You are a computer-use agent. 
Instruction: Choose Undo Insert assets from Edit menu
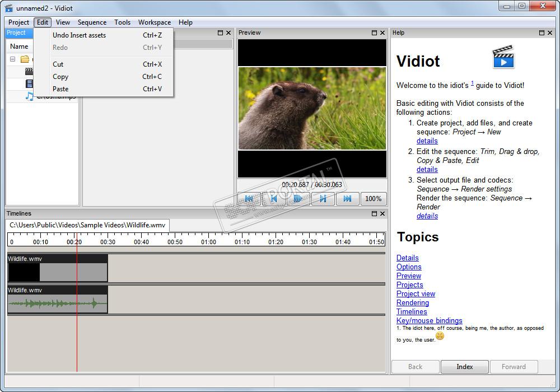[x=79, y=35]
